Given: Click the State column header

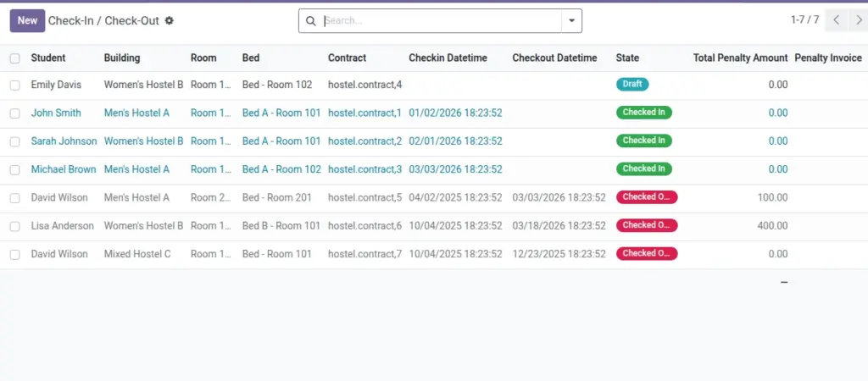Looking at the screenshot, I should tap(627, 58).
